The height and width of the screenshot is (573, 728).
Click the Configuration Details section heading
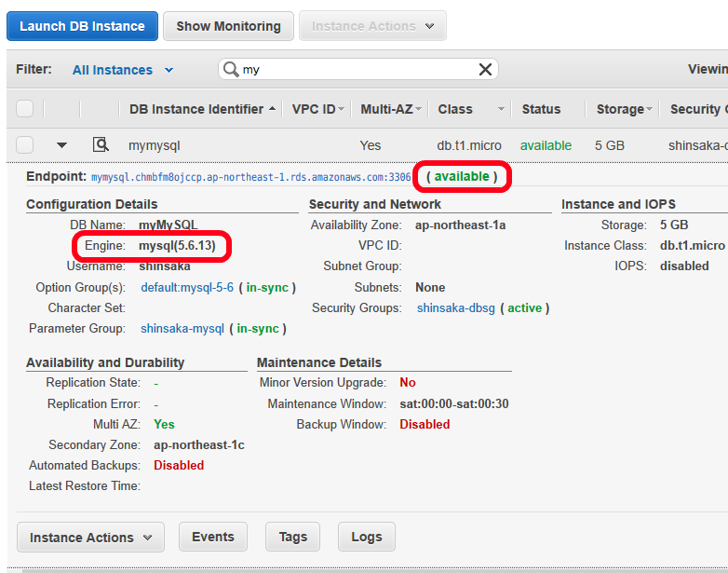(x=92, y=204)
